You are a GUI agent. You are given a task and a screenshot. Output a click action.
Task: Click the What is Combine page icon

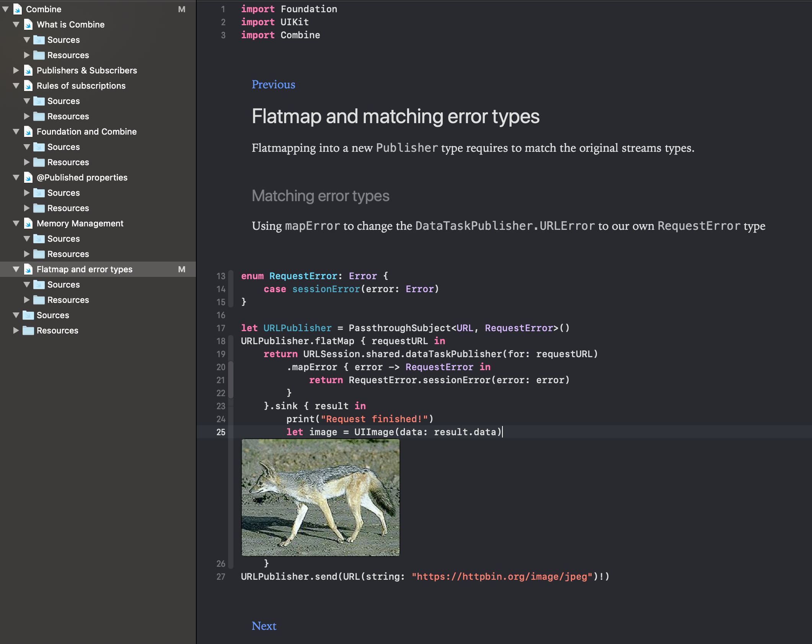tap(28, 24)
